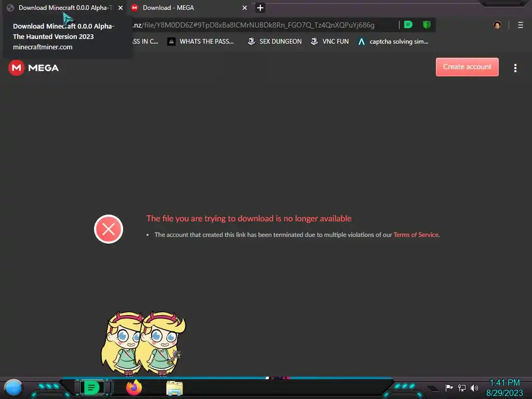The width and height of the screenshot is (532, 399).
Task: Open the VNC FUN bookmark
Action: coord(329,42)
